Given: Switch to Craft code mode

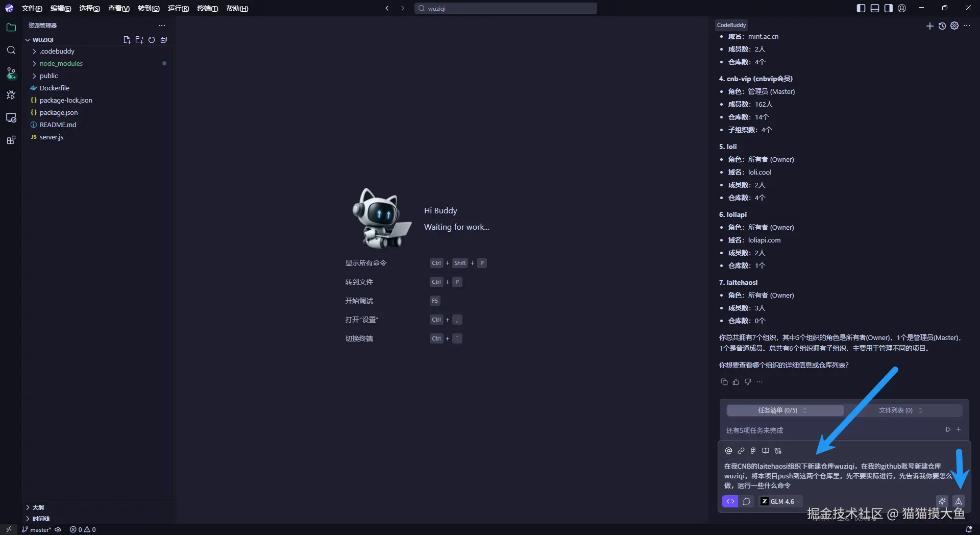Looking at the screenshot, I should 730,501.
